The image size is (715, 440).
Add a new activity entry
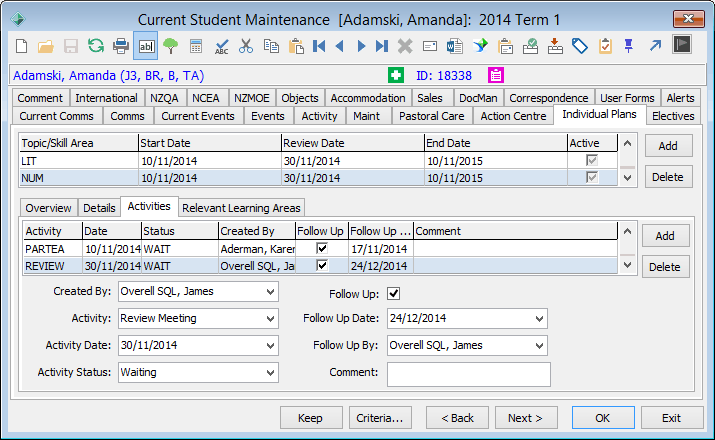665,236
